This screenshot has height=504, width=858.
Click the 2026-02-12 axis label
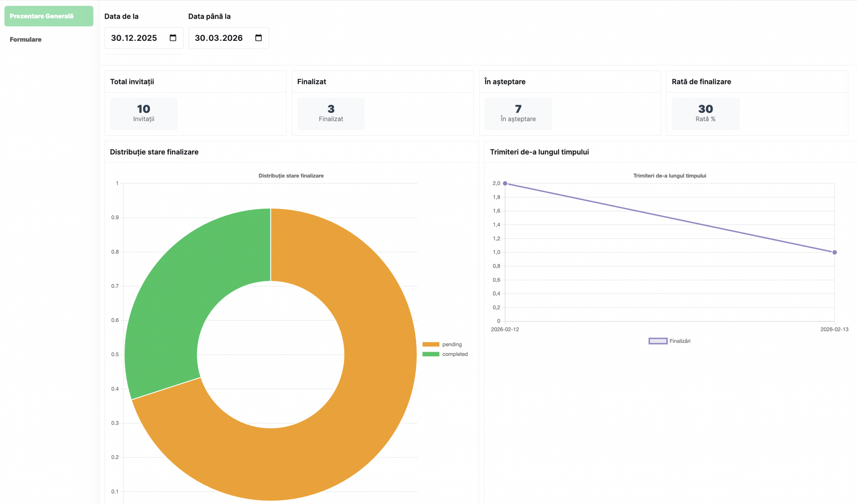click(505, 329)
